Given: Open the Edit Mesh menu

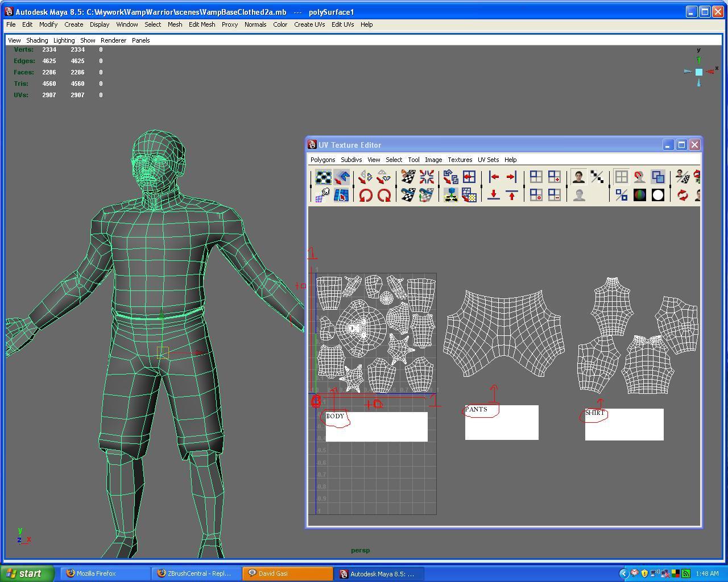Looking at the screenshot, I should [202, 24].
